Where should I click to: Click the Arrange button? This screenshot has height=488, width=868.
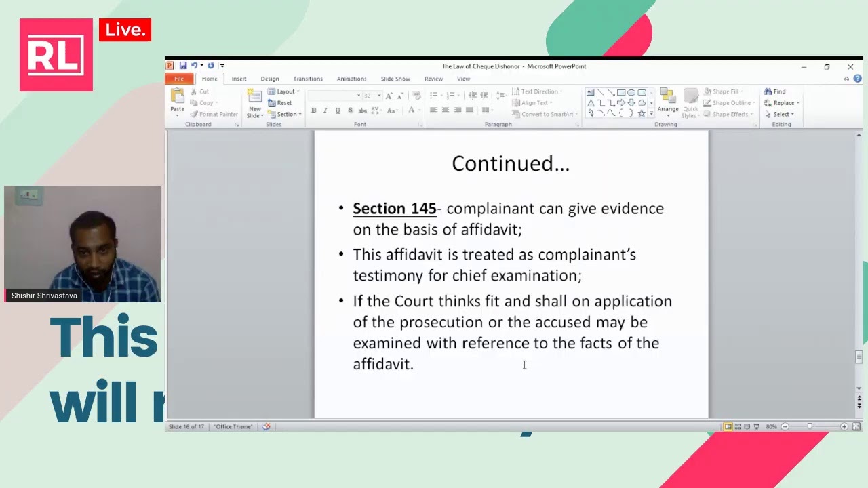tap(668, 102)
